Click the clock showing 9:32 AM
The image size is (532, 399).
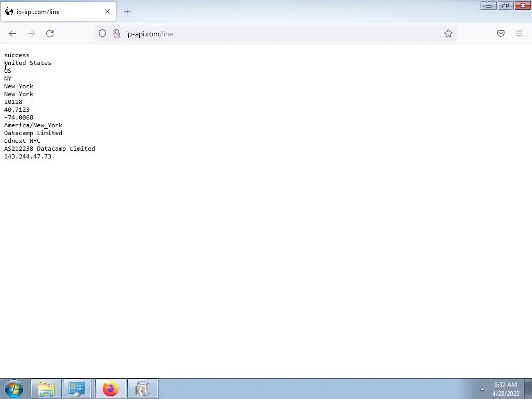coord(506,389)
